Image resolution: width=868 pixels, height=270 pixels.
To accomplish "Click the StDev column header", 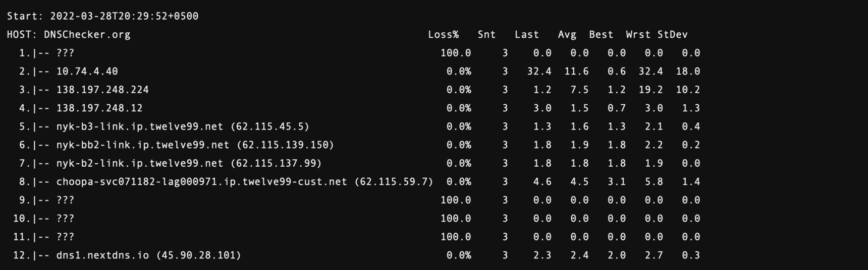I will click(x=672, y=35).
